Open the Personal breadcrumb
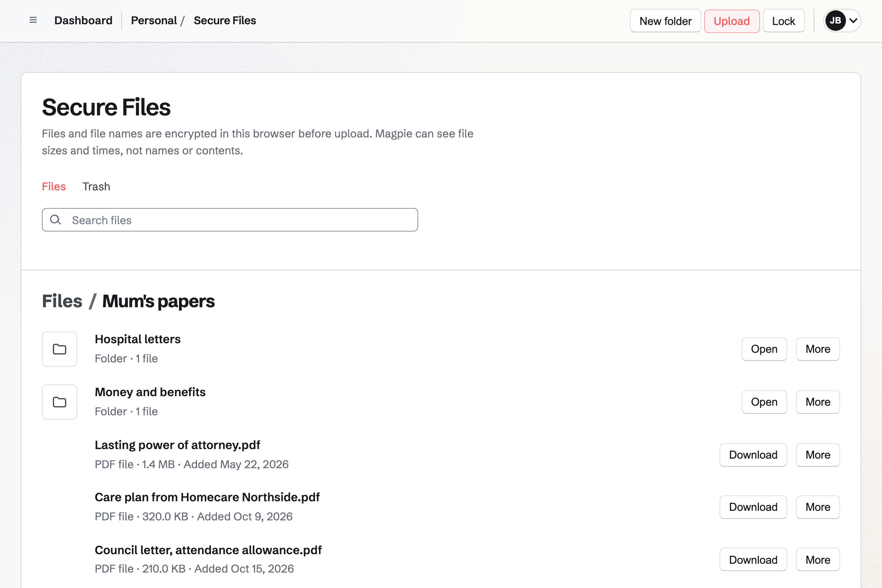This screenshot has height=588, width=882. pyautogui.click(x=154, y=21)
